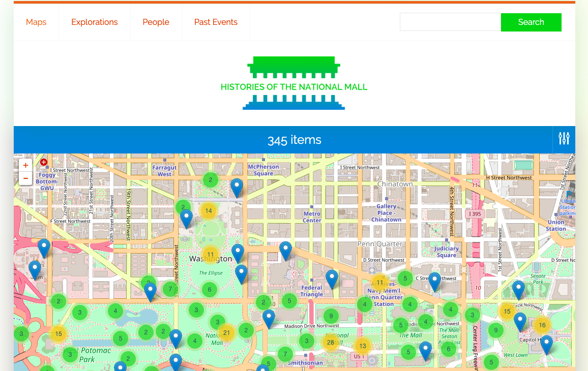This screenshot has height=371, width=588.
Task: Open the Maps navigation link
Action: (x=36, y=22)
